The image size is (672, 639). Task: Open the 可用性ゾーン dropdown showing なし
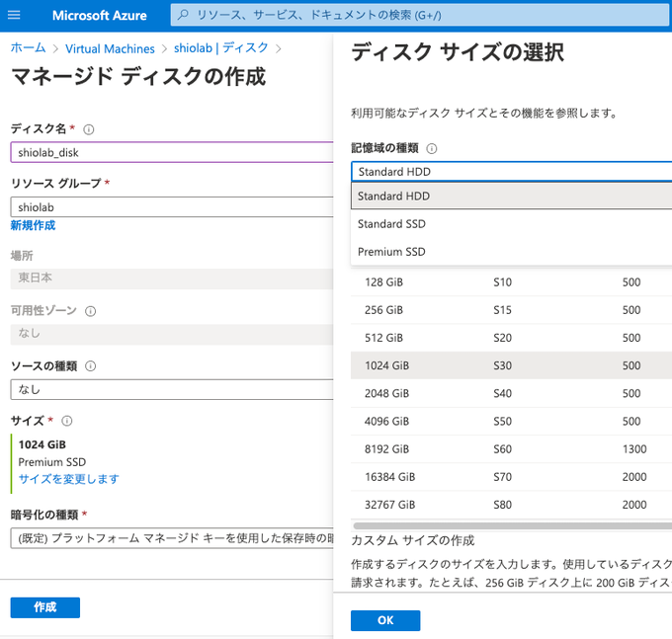pyautogui.click(x=172, y=334)
